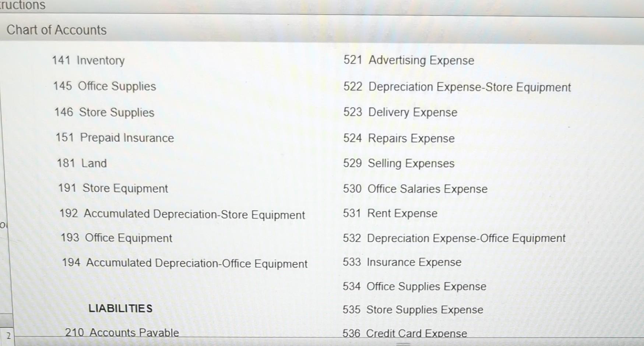Viewport: 644px width, 346px height.
Task: Click the 181 Land account entry
Action: tap(82, 163)
